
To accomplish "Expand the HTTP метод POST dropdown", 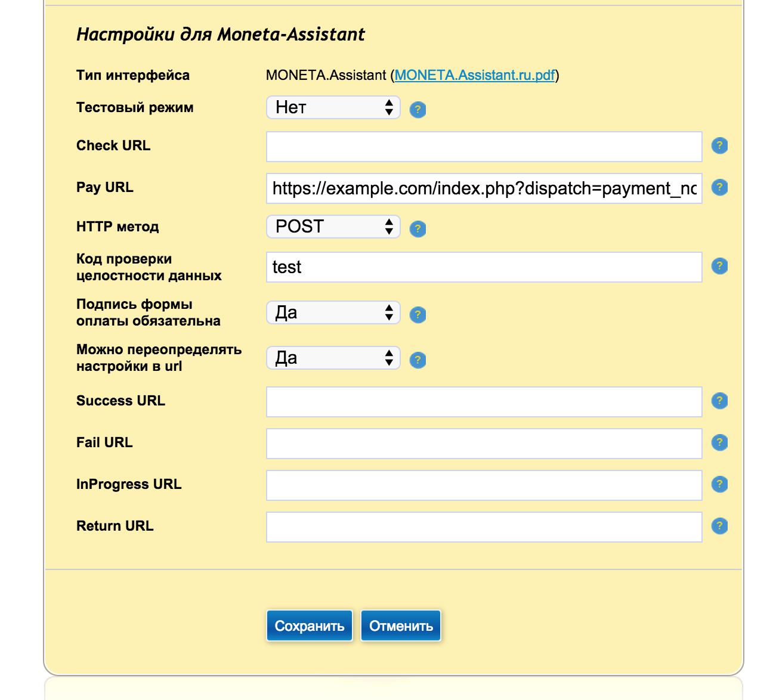I will point(333,227).
